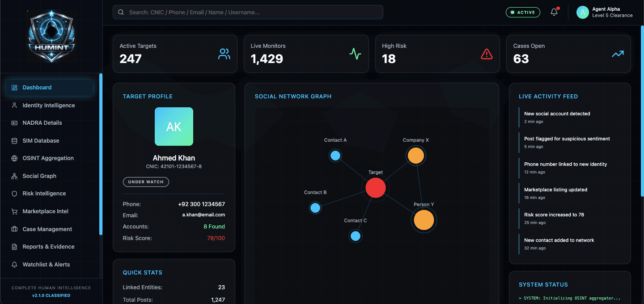Click 'Marketplace listing updated' feed entry

(x=570, y=193)
